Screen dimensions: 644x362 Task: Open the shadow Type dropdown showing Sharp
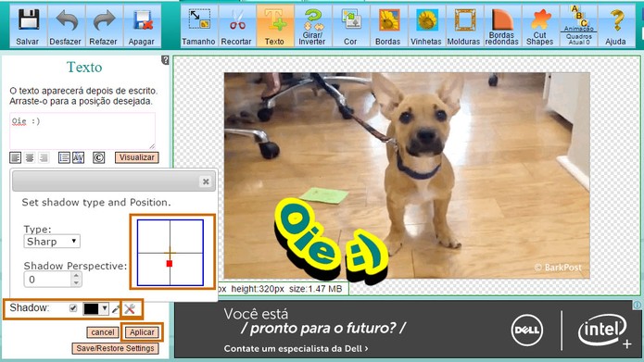pyautogui.click(x=52, y=242)
